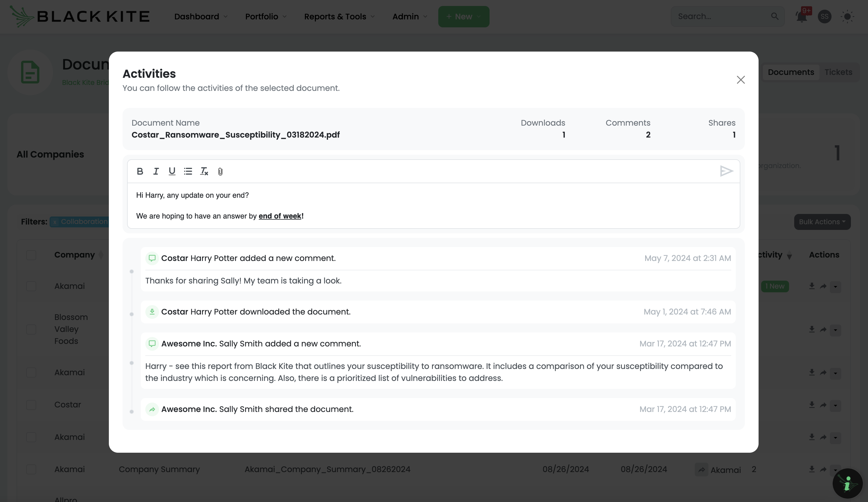Open the Reports & Tools menu
868x502 pixels.
(x=339, y=17)
